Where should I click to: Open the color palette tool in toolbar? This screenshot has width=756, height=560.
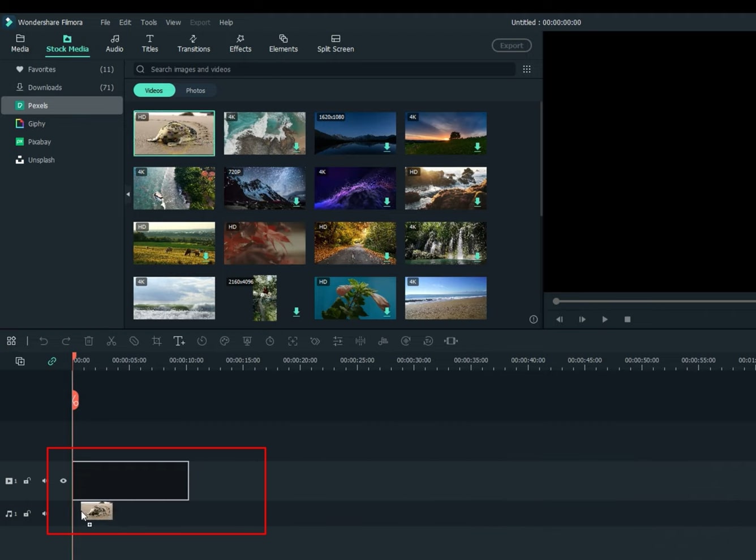point(225,341)
